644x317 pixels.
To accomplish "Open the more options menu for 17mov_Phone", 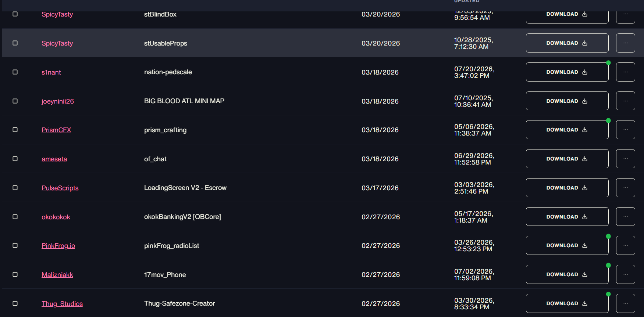I will 625,274.
